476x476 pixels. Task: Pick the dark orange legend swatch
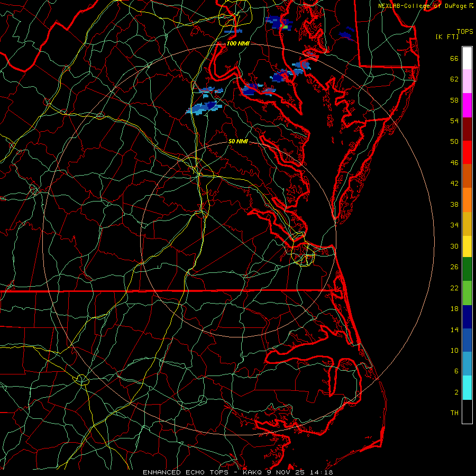(x=467, y=176)
